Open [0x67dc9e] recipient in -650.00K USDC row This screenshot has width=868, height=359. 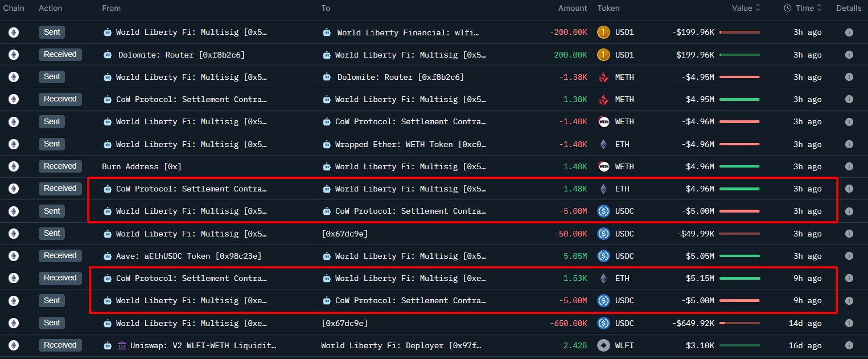point(344,323)
